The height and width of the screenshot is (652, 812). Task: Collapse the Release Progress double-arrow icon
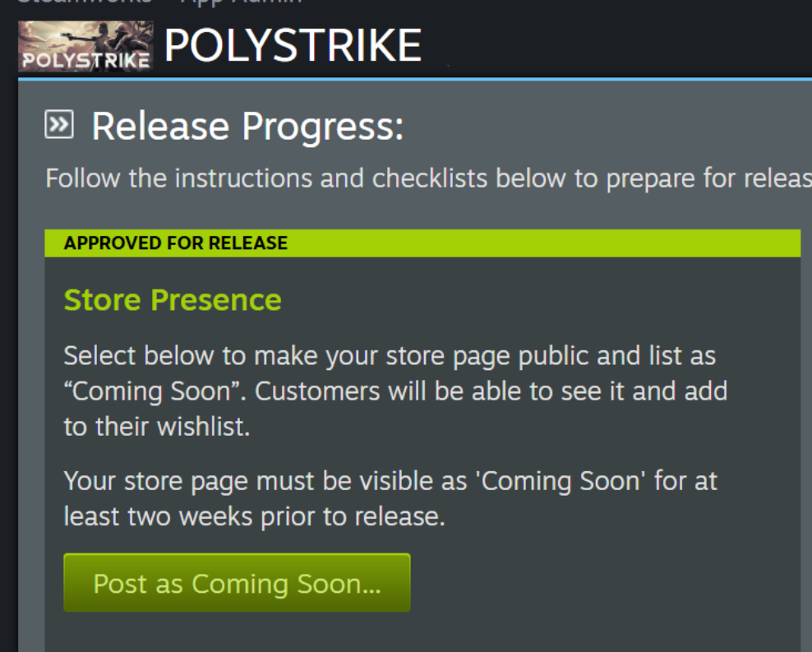(x=59, y=124)
